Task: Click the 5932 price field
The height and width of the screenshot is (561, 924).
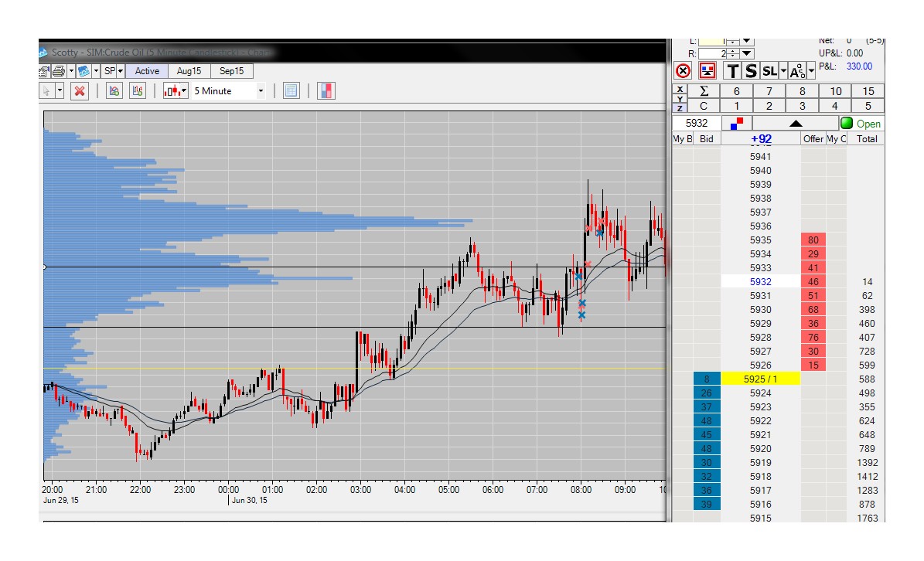Action: [697, 123]
